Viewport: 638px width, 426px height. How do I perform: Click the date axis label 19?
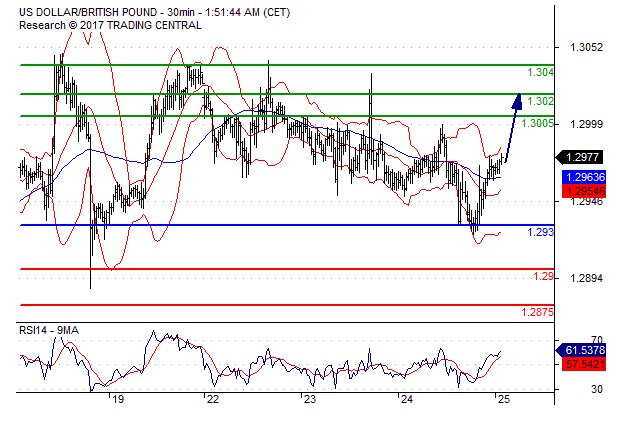point(118,400)
